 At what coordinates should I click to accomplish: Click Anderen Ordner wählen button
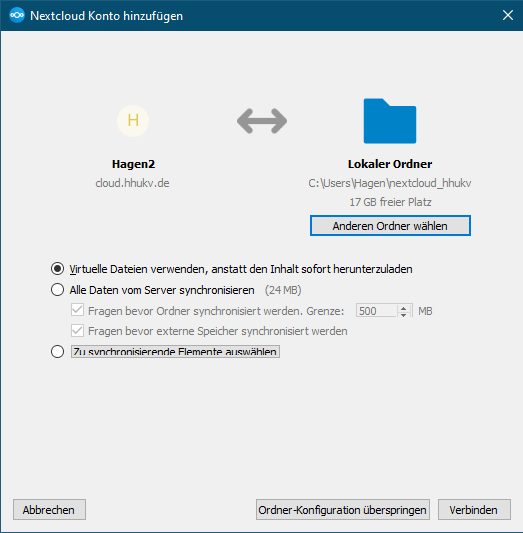390,226
